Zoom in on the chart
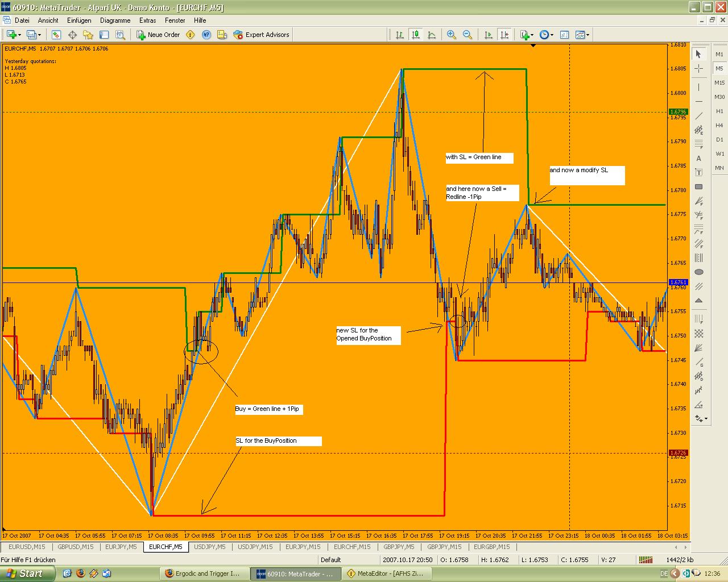This screenshot has width=728, height=582. (x=452, y=35)
